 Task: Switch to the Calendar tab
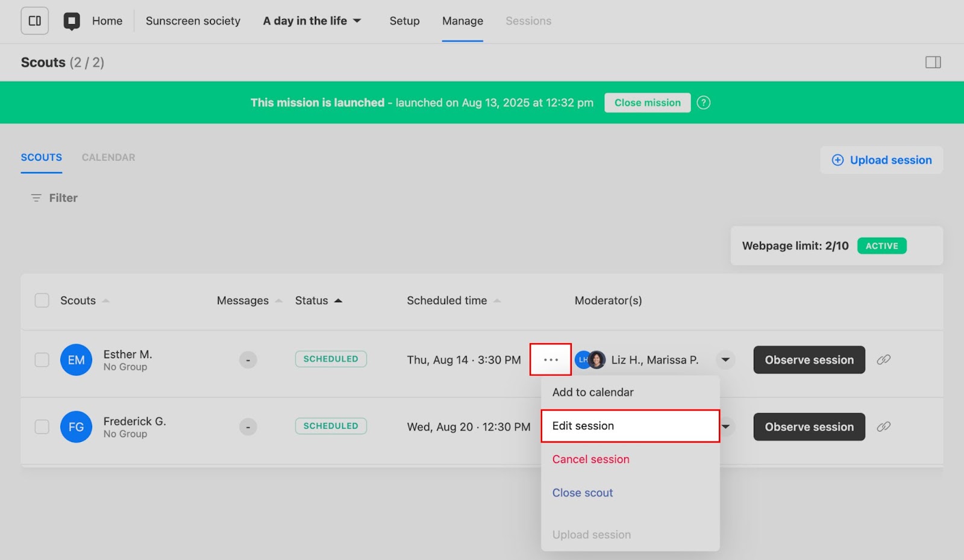pos(108,157)
